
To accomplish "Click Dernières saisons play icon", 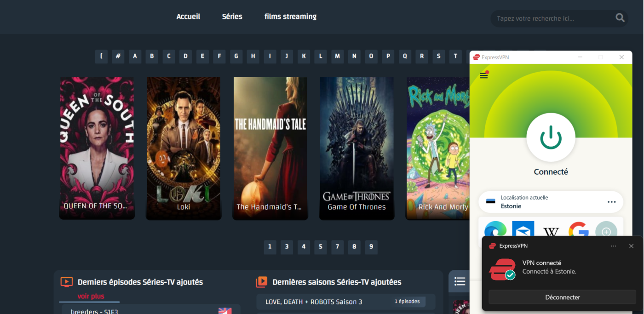I will 261,282.
